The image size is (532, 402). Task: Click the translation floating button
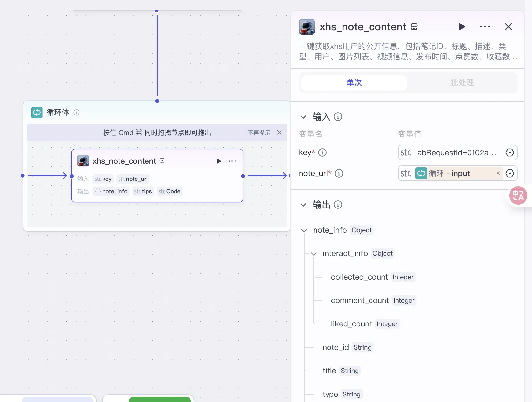(x=518, y=195)
